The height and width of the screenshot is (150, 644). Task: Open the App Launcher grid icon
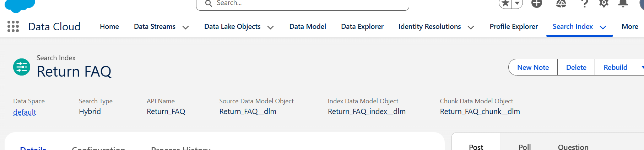[x=13, y=26]
